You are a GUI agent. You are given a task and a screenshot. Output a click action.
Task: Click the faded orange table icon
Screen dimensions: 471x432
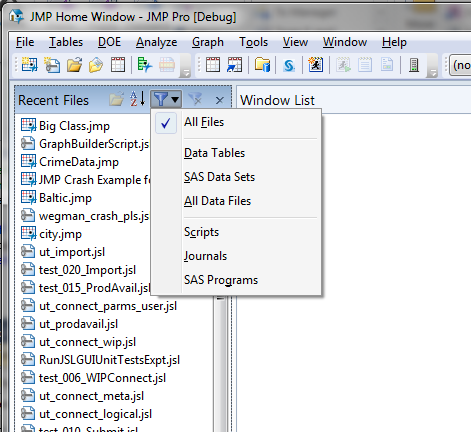pos(167,65)
